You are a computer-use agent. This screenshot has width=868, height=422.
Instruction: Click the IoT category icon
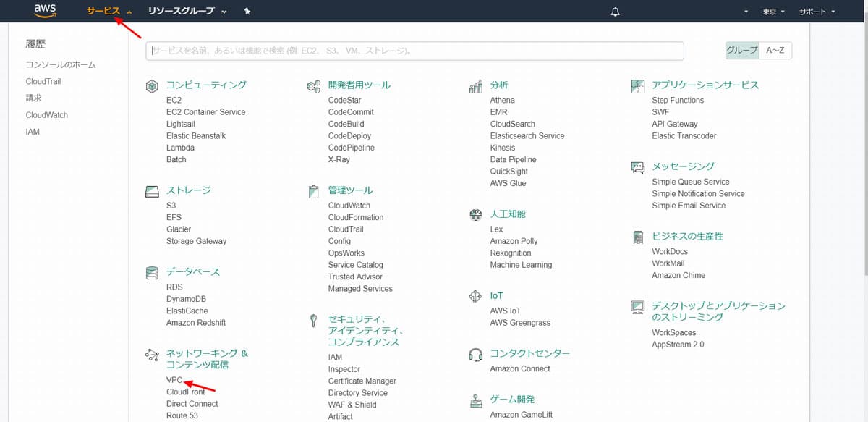[x=475, y=296]
